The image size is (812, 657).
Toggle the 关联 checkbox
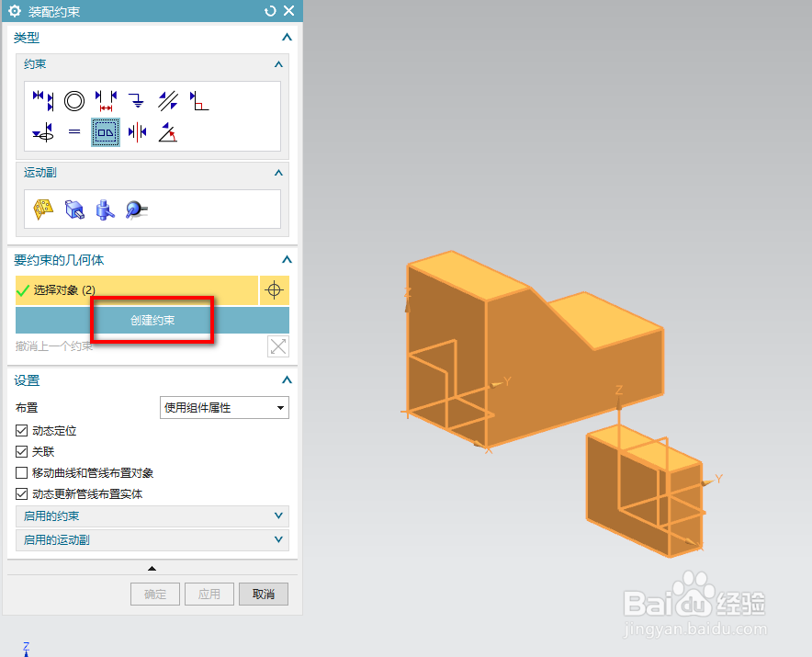pos(22,452)
